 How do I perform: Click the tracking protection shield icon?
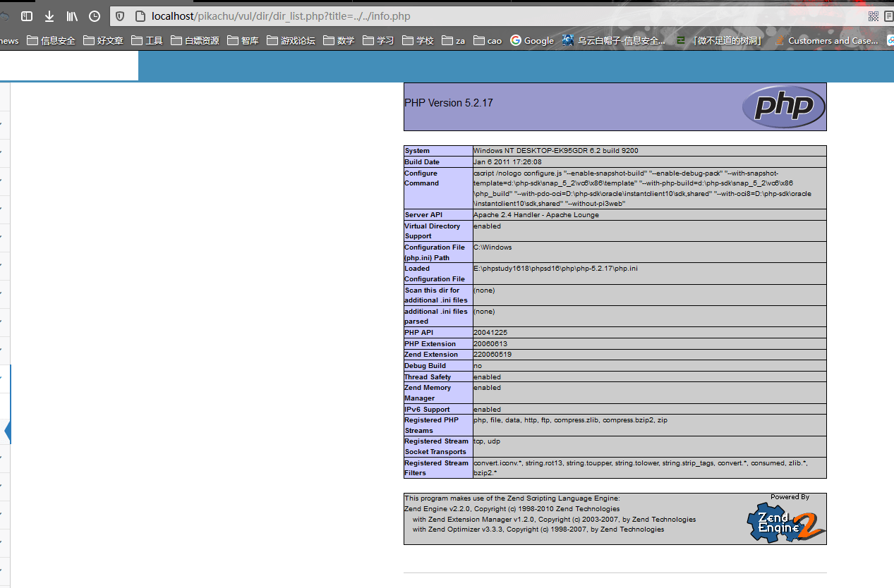(x=120, y=16)
